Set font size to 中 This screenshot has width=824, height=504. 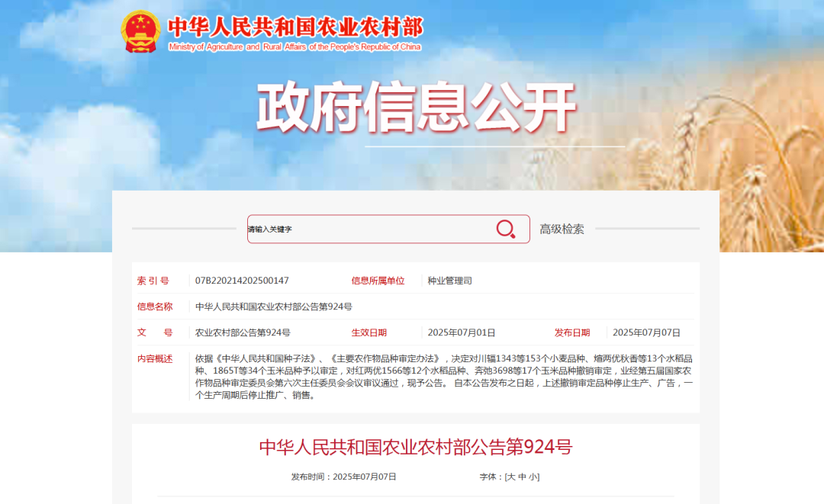click(522, 477)
